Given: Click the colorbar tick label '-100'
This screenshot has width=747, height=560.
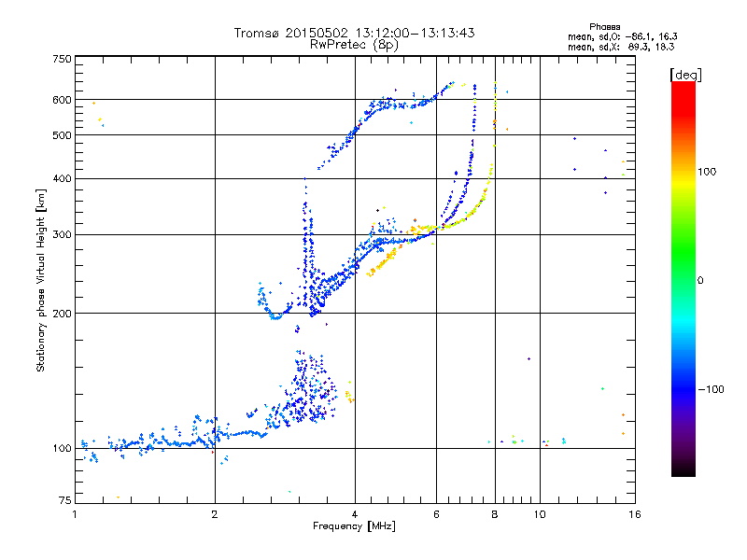Looking at the screenshot, I should tap(711, 389).
